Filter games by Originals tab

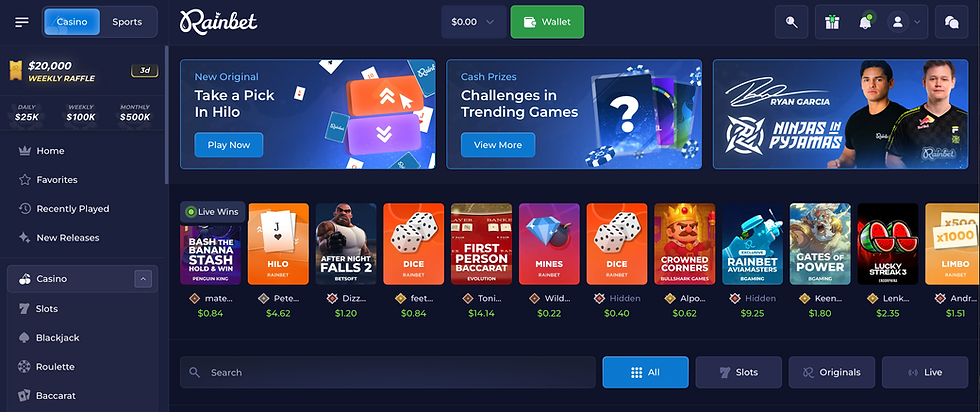tap(831, 372)
